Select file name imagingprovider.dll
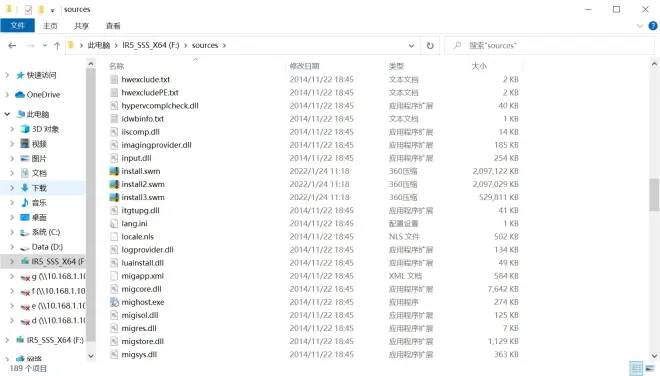Viewport: 660px width, 376px height. [157, 145]
